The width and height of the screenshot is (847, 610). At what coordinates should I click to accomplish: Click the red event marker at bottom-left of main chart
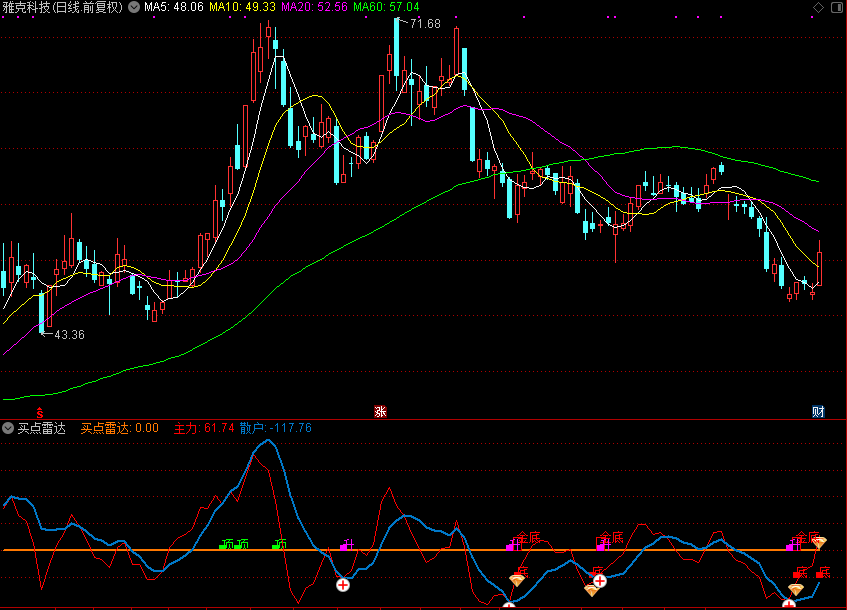pos(40,411)
